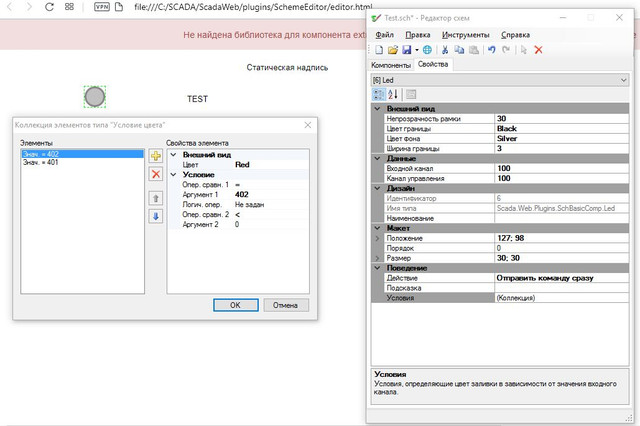Click the Open folder icon in the toolbar
Image resolution: width=640 pixels, height=426 pixels.
point(393,50)
